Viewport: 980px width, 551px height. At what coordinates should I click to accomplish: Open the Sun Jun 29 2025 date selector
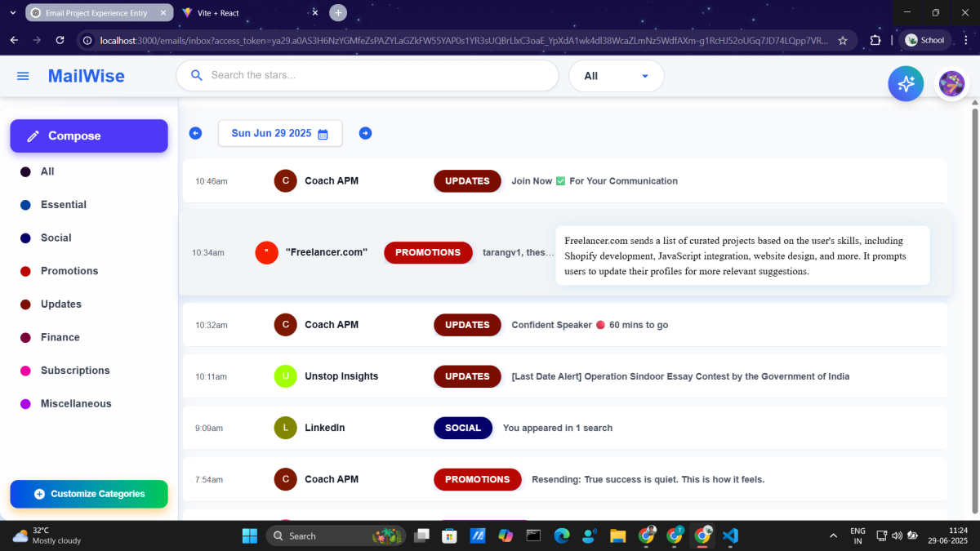point(272,133)
